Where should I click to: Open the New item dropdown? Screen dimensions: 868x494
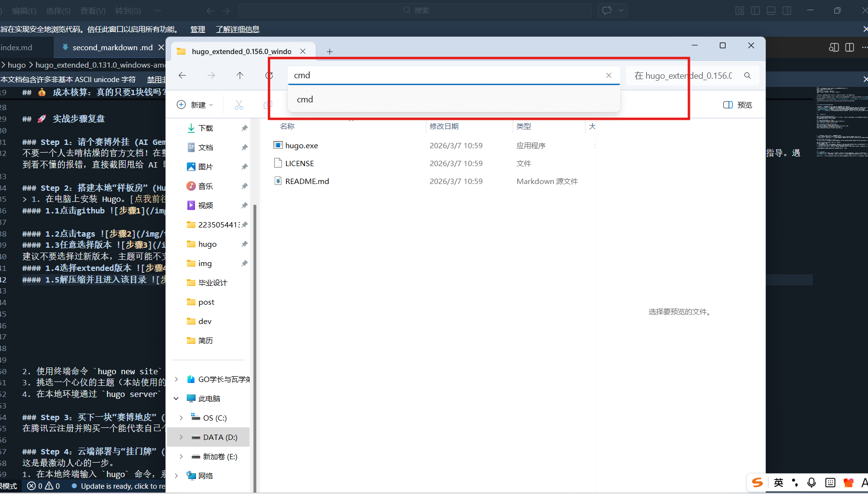[x=195, y=105]
